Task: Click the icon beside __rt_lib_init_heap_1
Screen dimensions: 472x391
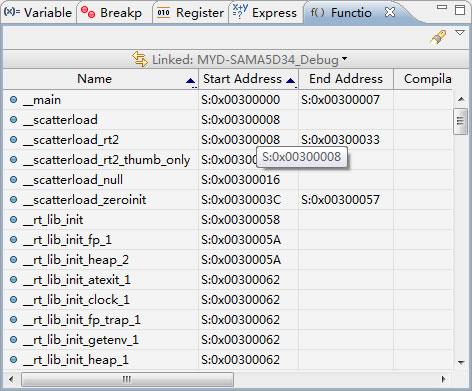Action: (x=13, y=359)
